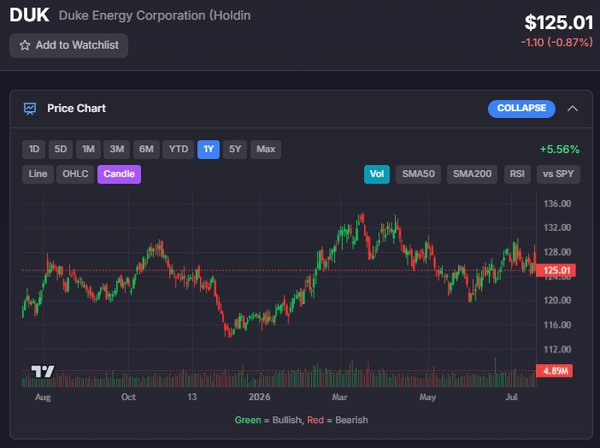Add DUK to Watchlist
Image resolution: width=600 pixels, height=448 pixels.
pos(69,46)
